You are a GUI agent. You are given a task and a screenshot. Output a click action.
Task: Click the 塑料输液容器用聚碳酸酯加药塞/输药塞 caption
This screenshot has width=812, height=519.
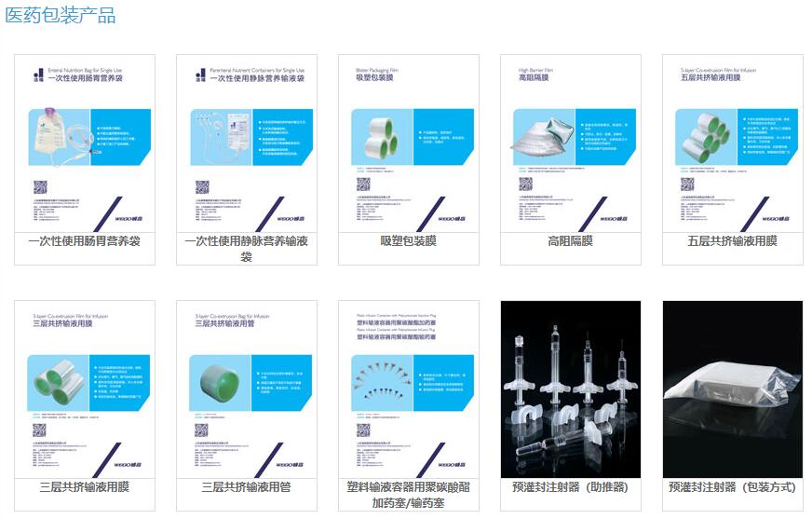tap(409, 495)
